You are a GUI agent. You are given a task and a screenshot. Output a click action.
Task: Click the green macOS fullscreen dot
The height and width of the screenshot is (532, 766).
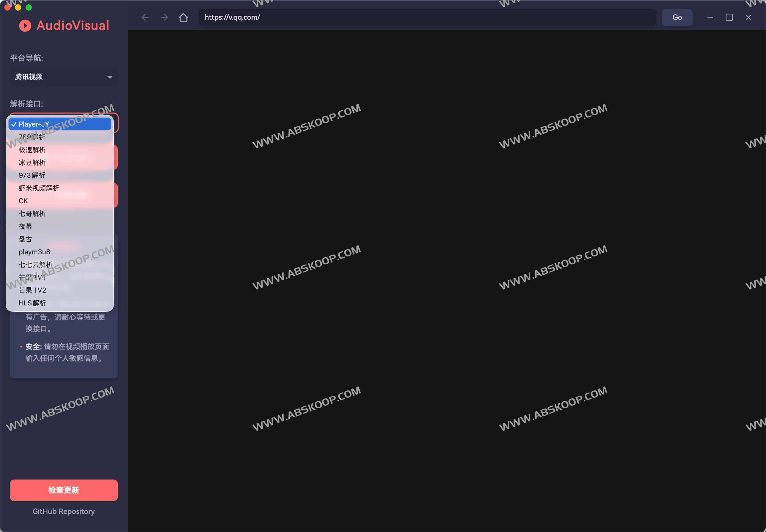pos(29,7)
